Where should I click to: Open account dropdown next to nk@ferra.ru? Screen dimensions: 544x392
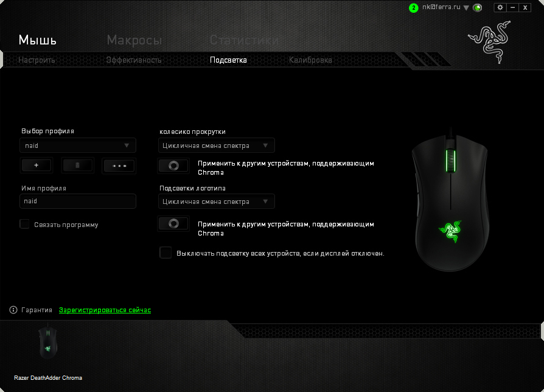coord(466,8)
